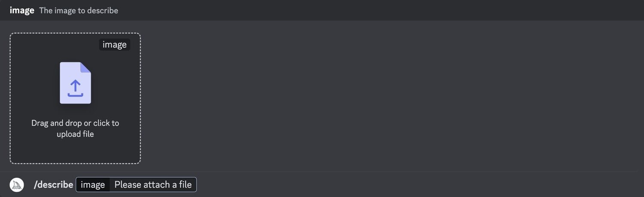Click the upward arrow on the upload icon
The width and height of the screenshot is (644, 197).
(x=75, y=86)
